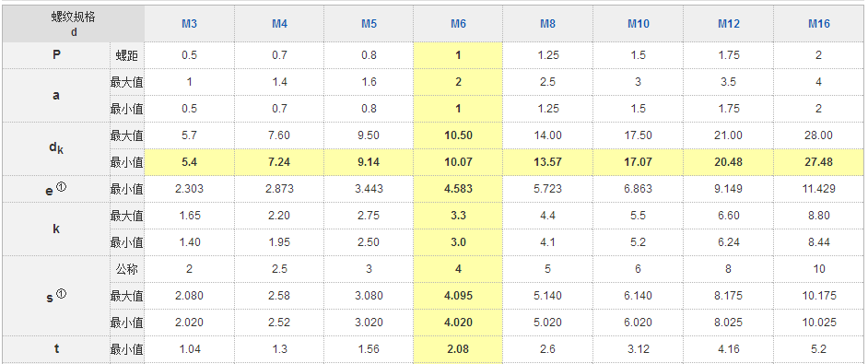Click dk min value 10.07

coord(458,162)
